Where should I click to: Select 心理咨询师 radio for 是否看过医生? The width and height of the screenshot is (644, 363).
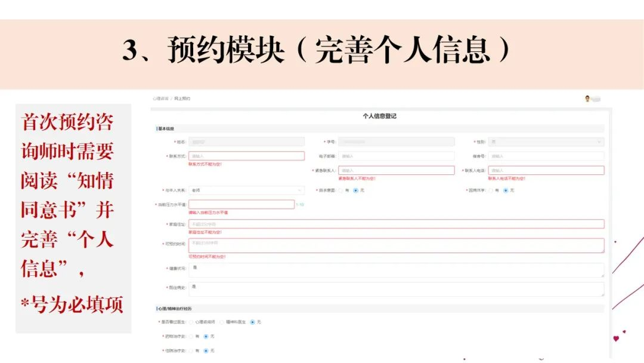pos(191,322)
